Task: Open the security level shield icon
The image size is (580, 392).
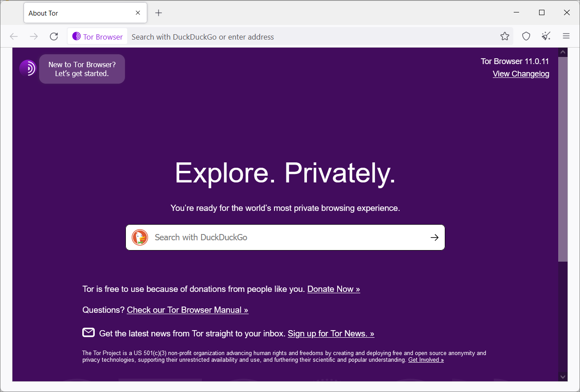Action: pyautogui.click(x=526, y=36)
